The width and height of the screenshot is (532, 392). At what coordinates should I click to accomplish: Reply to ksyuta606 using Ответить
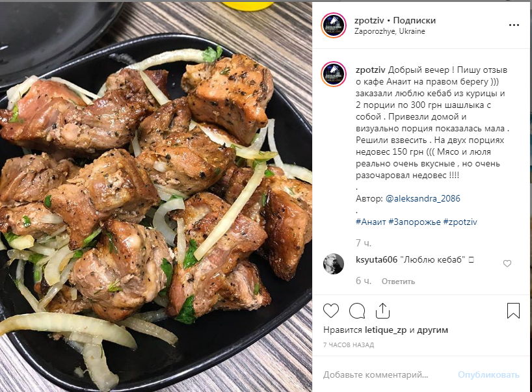(x=398, y=281)
